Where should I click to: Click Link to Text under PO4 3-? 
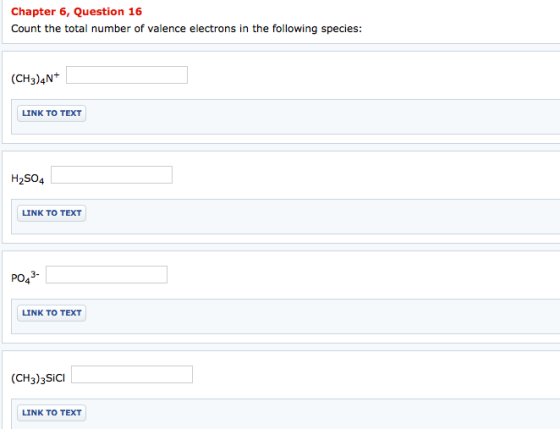52,313
